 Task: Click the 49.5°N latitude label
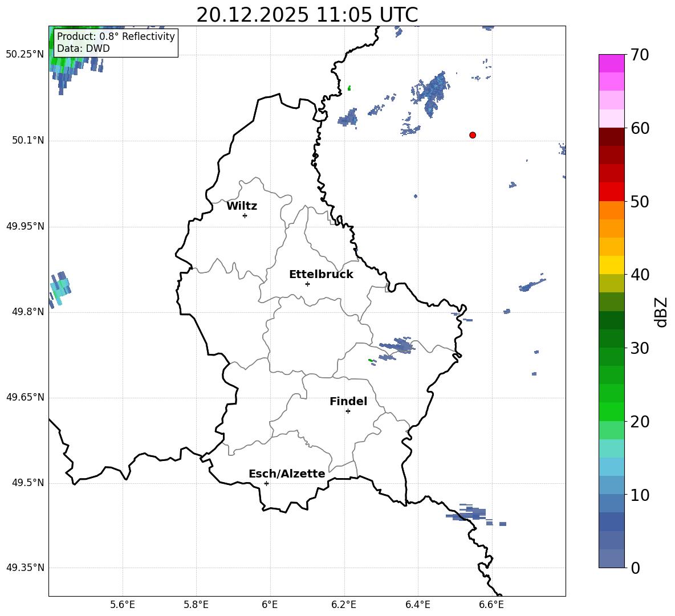(x=28, y=483)
